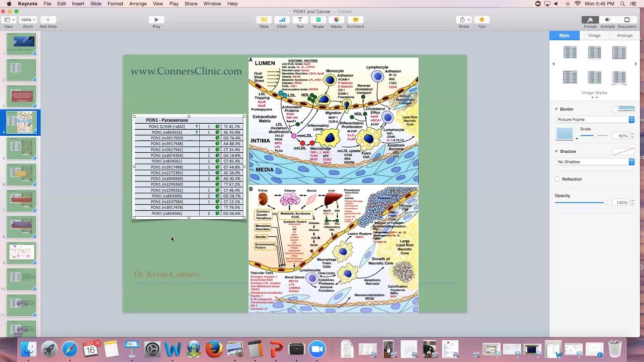Screen dimensions: 644x362
Task: Open the Chart toolbar tool
Action: [x=282, y=20]
